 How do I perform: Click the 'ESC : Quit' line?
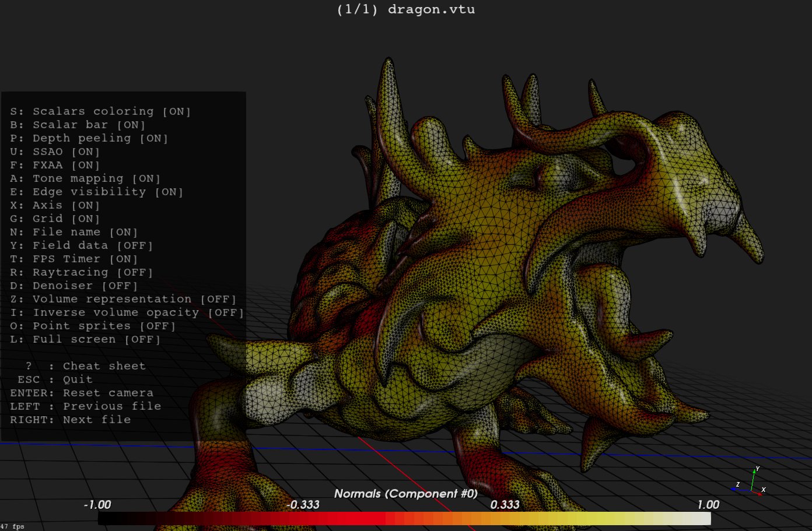(55, 379)
